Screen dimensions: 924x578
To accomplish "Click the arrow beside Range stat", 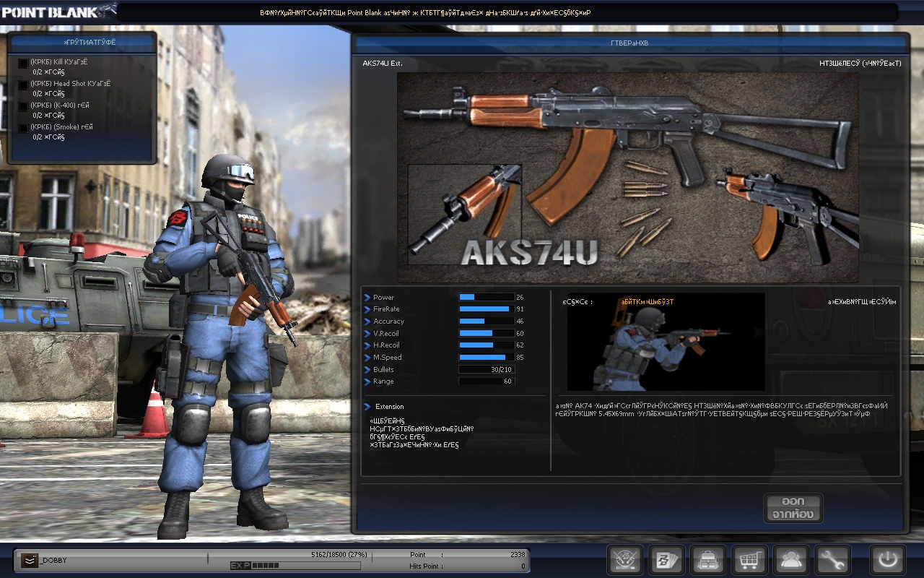I will [367, 381].
